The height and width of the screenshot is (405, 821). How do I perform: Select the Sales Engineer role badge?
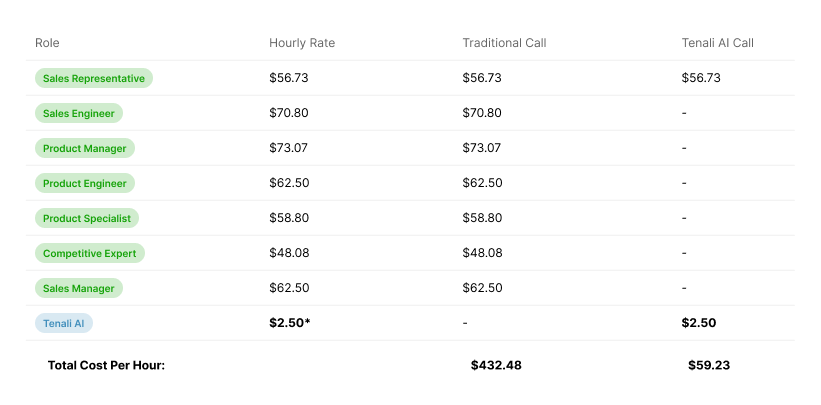coord(78,113)
